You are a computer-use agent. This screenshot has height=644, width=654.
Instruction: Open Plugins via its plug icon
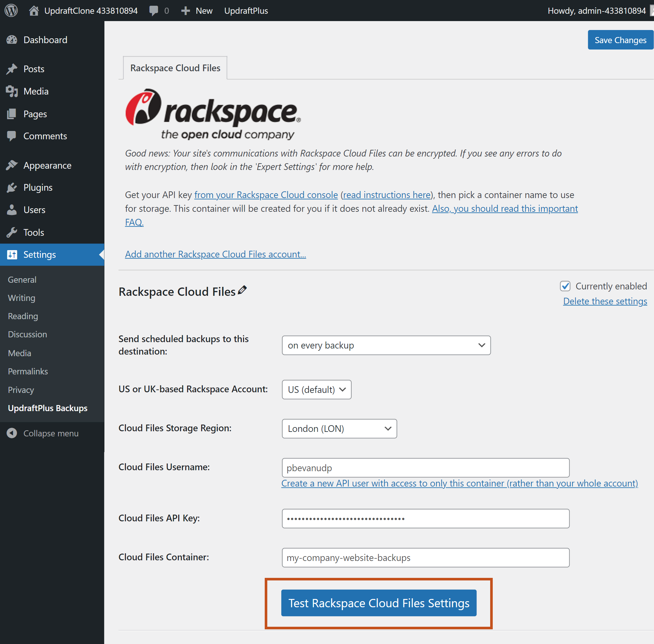pyautogui.click(x=12, y=187)
